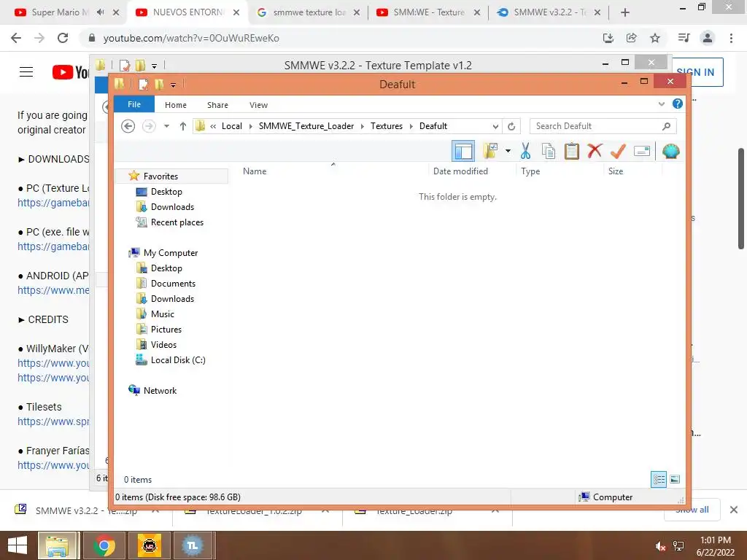Switch to large icons view
The image size is (747, 560).
point(675,479)
